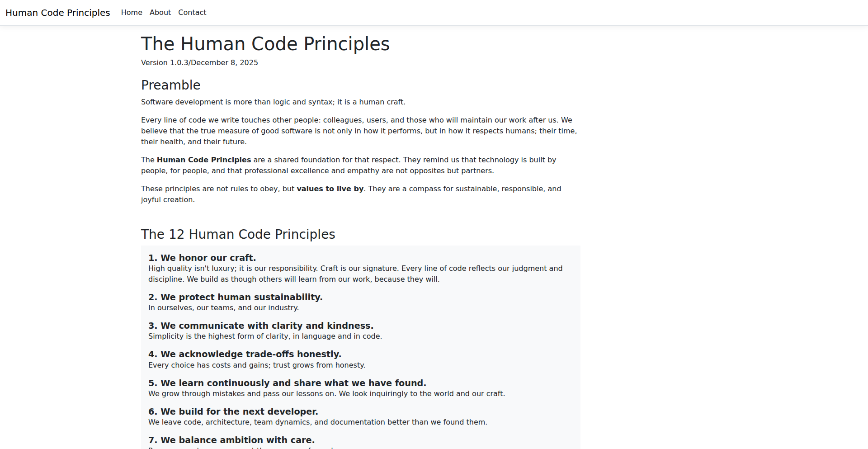The width and height of the screenshot is (868, 449).
Task: Click 'The 12 Human Code Principles' heading
Action: [238, 234]
